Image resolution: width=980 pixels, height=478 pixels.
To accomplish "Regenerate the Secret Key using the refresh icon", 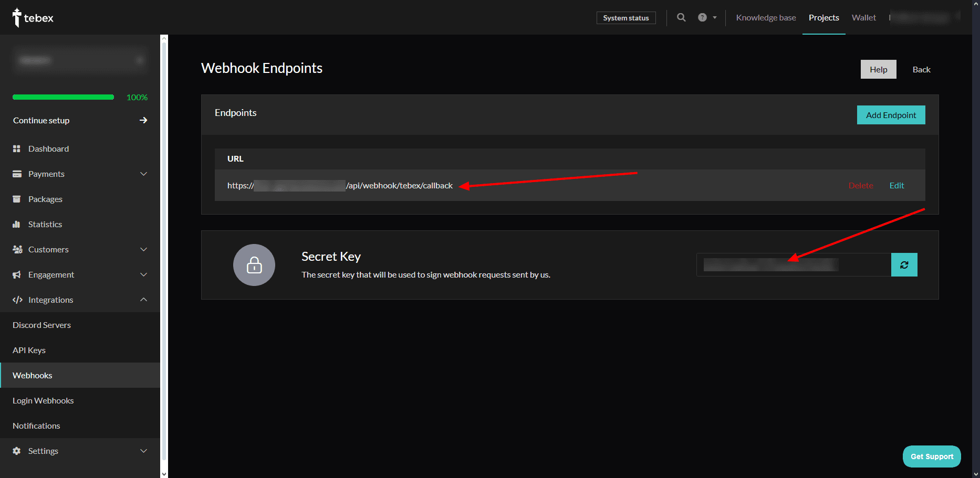I will (904, 264).
